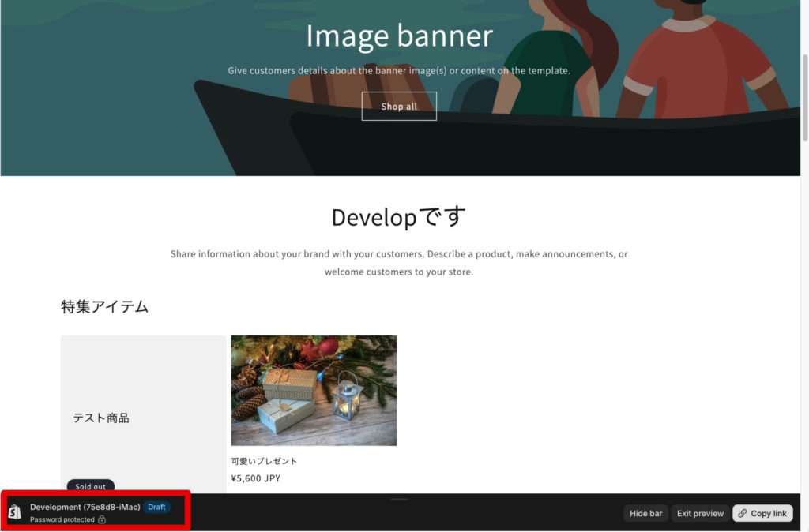Viewport: 809px width, 532px height.
Task: Click the chain link icon in Copy link
Action: point(742,513)
